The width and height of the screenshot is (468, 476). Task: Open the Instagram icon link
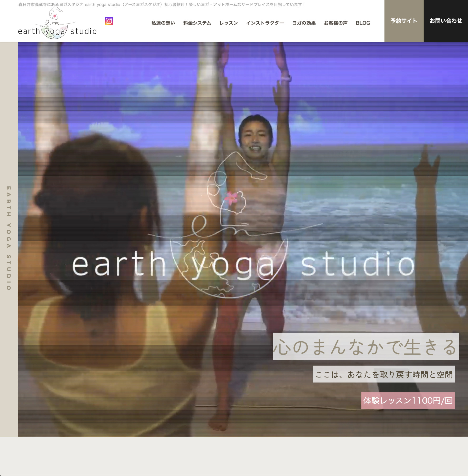(x=109, y=21)
